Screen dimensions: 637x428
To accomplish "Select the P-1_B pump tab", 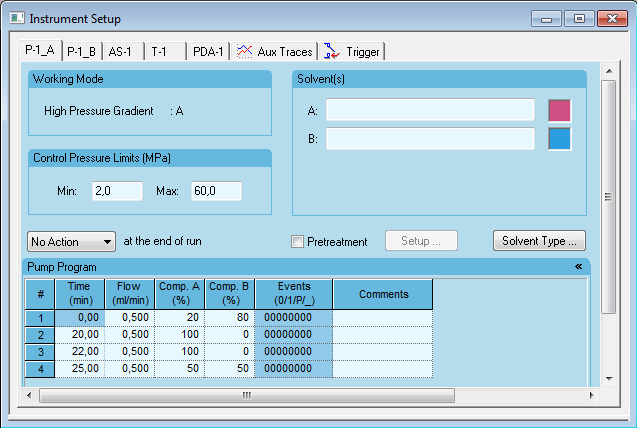I will (82, 52).
